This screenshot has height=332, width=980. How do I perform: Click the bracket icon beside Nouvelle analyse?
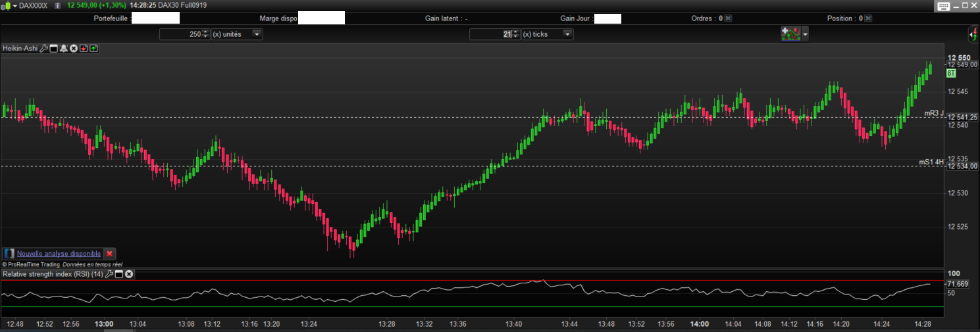(9, 253)
